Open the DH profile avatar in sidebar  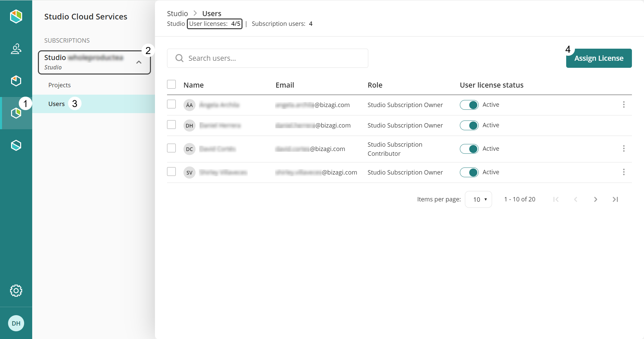pos(16,323)
